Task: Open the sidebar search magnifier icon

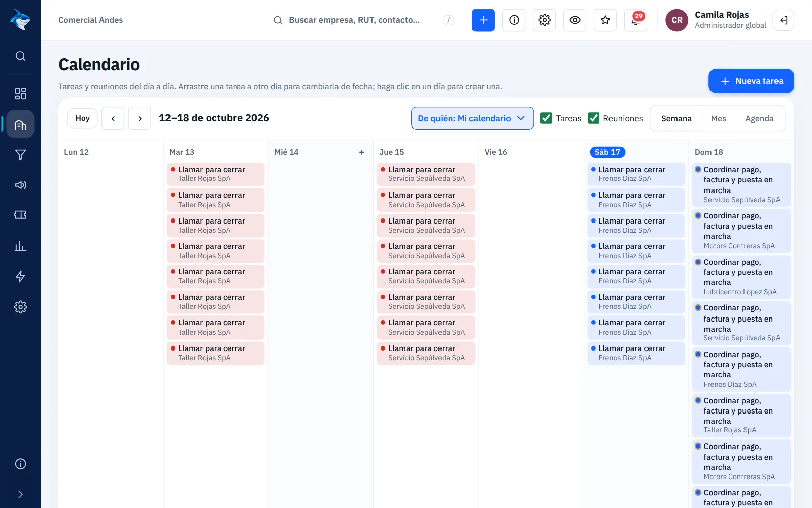Action: [x=20, y=56]
